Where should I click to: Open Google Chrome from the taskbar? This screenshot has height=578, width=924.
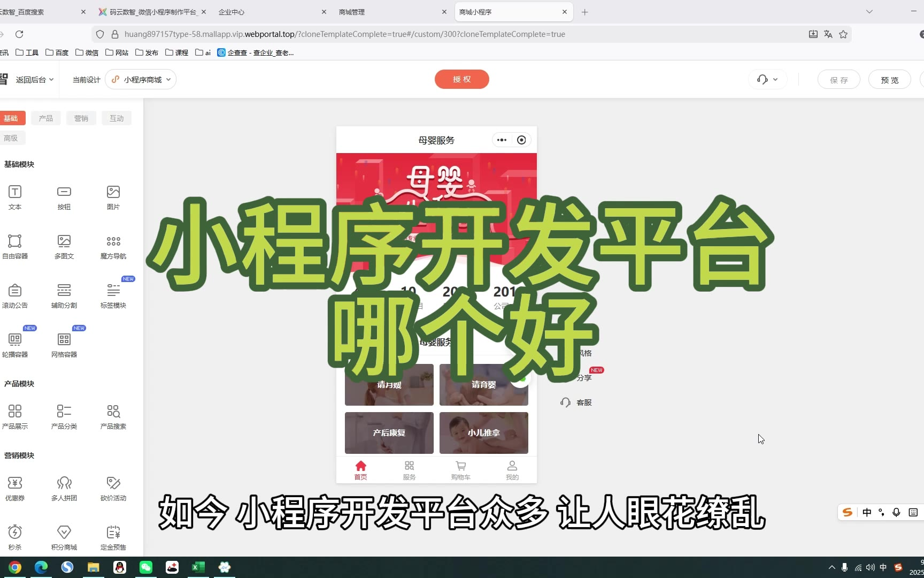15,567
